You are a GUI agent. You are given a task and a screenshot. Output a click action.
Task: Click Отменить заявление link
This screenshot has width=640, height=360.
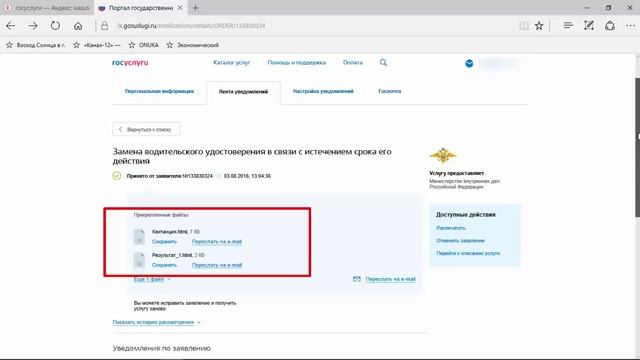coord(460,241)
